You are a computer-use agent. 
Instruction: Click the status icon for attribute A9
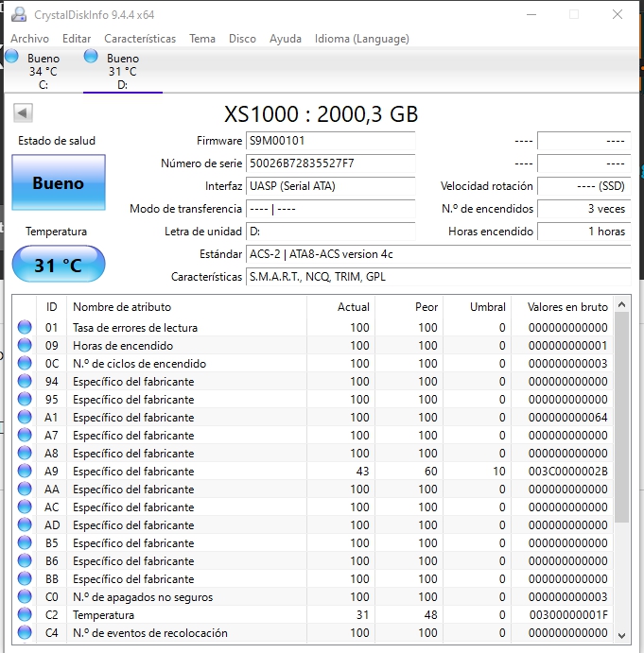point(25,471)
